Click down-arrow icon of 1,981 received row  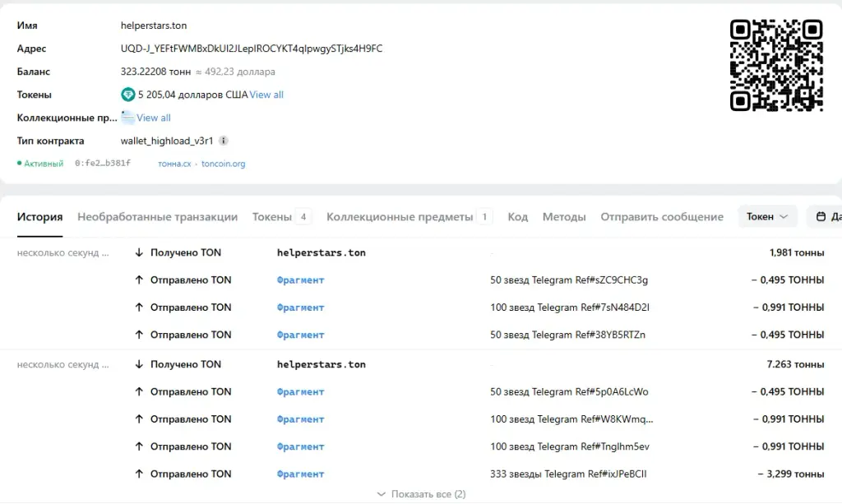point(139,252)
